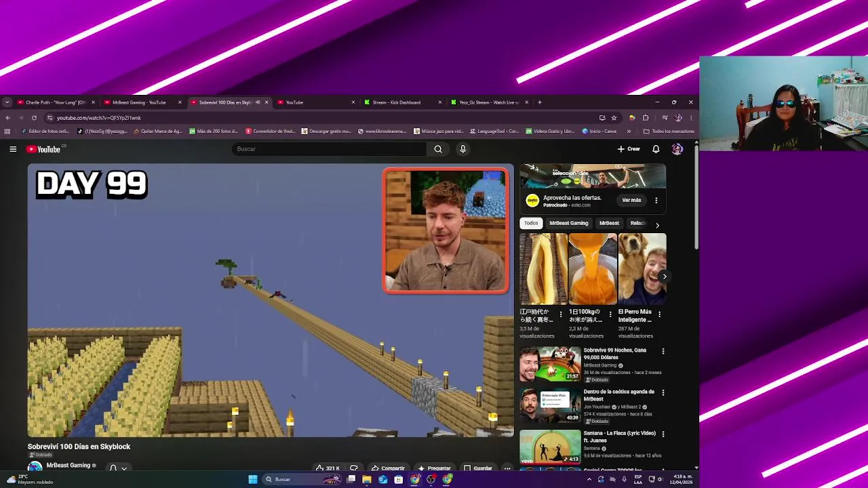The image size is (868, 488).
Task: Open the Santana - La Flaca video title
Action: pos(619,436)
